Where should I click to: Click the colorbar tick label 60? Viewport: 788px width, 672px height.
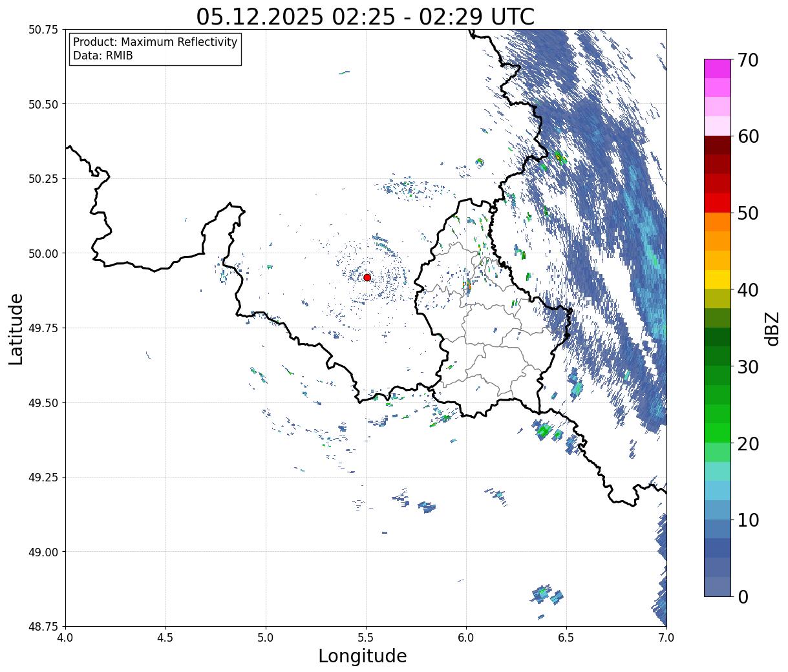click(x=747, y=136)
